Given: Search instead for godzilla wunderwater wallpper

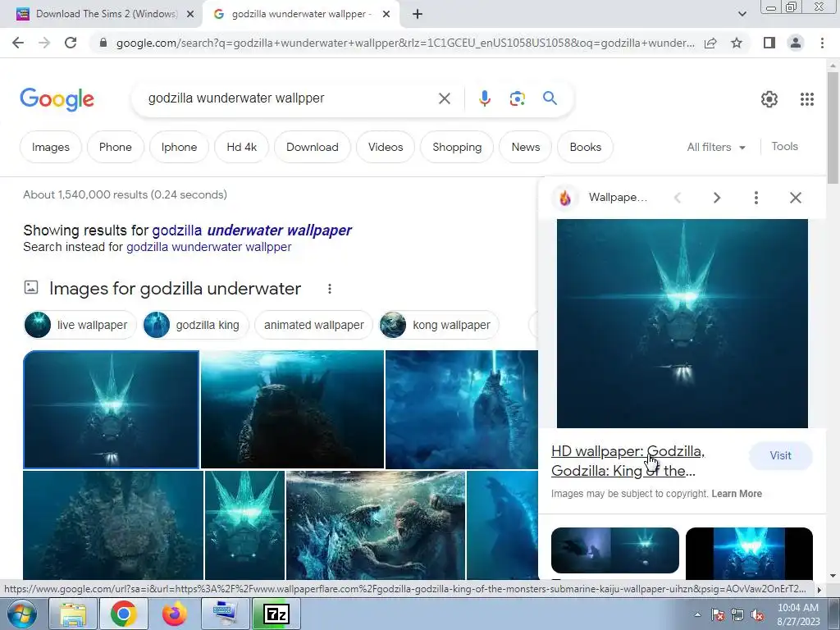Looking at the screenshot, I should pos(209,247).
